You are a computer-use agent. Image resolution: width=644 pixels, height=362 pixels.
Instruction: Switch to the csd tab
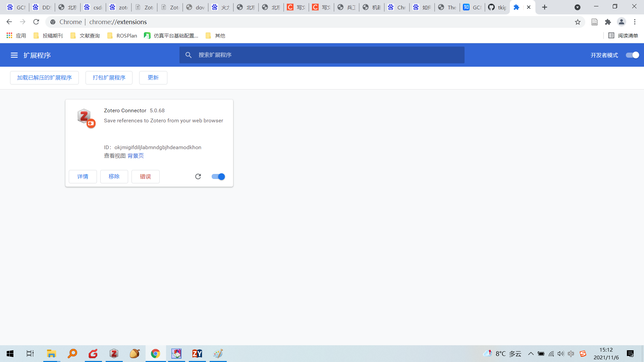click(93, 7)
